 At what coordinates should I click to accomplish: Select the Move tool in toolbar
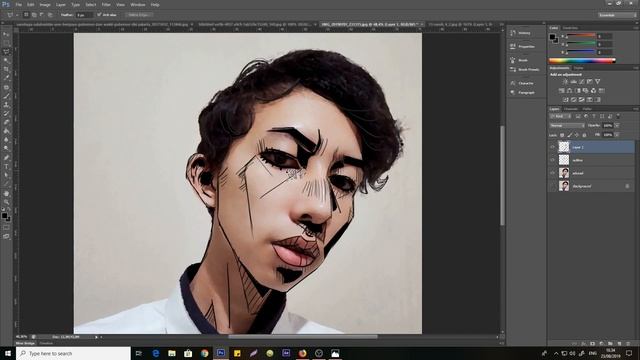(6, 34)
